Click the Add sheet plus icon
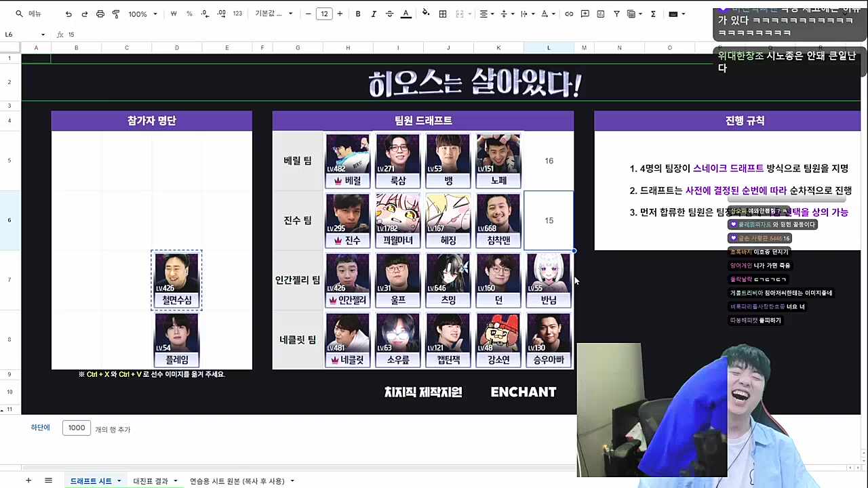The width and height of the screenshot is (868, 488). point(28,481)
